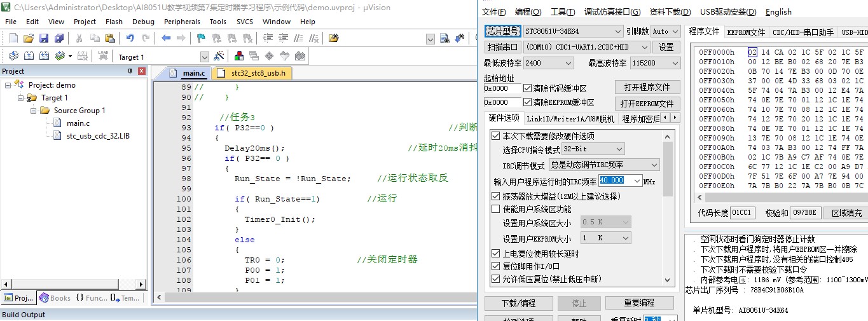Click the Manage Run-Time Environment diamond icon

pos(269,56)
